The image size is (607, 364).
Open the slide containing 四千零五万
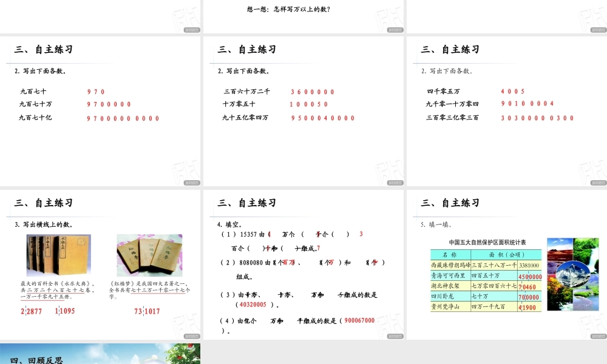pos(507,112)
